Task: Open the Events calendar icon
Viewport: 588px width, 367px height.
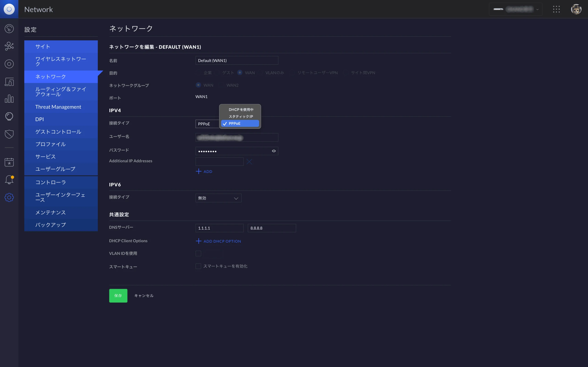Action: coord(9,162)
